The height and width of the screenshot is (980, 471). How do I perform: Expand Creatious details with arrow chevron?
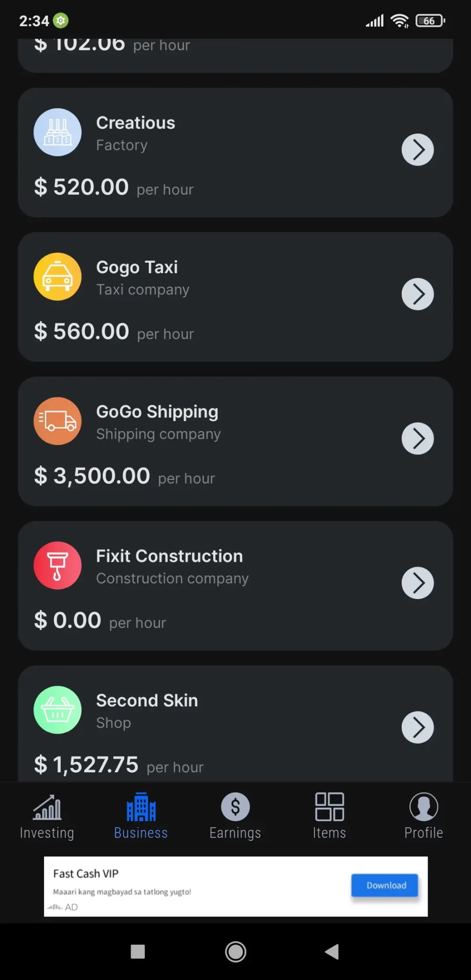click(417, 150)
